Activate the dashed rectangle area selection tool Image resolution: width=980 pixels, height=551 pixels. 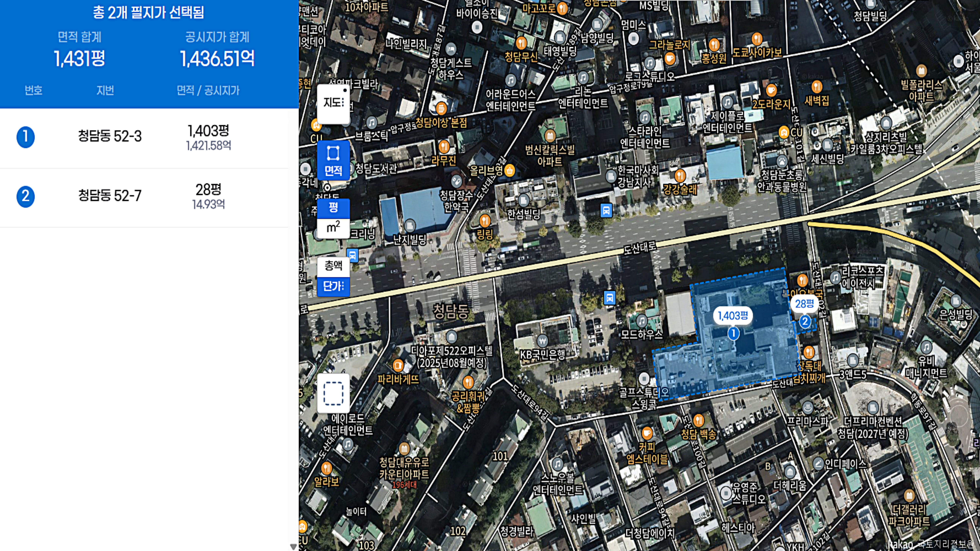pyautogui.click(x=333, y=393)
